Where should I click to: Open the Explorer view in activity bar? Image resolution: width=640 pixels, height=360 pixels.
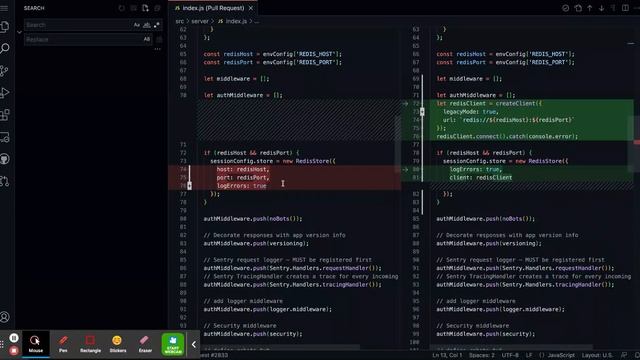5,27
